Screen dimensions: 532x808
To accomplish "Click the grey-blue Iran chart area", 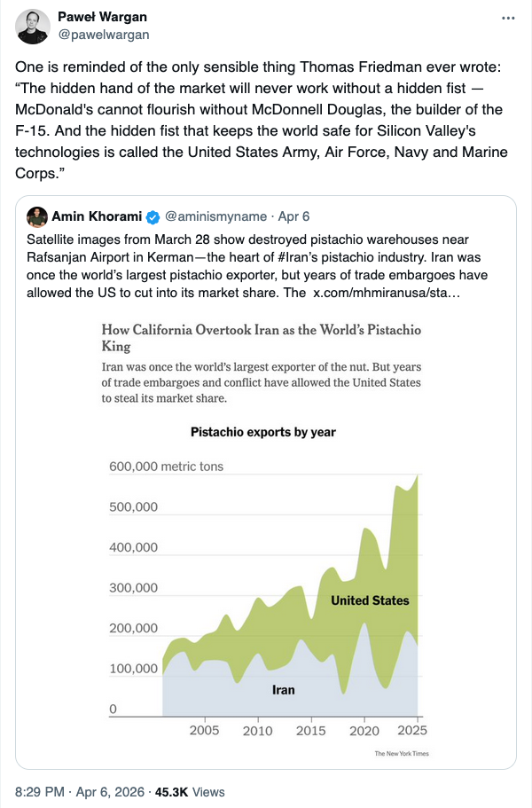I will (283, 689).
